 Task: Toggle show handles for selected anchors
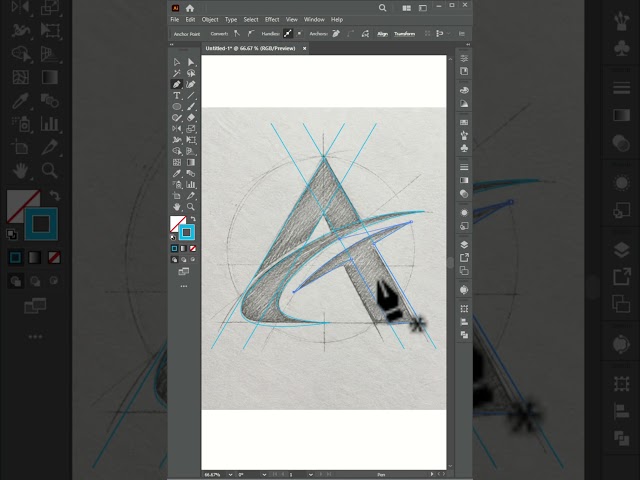coord(288,34)
